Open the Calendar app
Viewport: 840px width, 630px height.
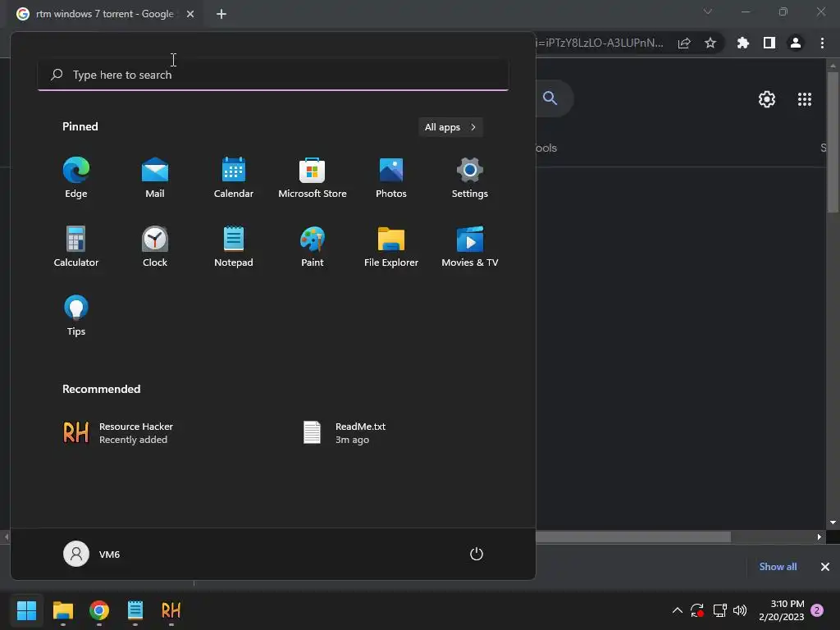234,177
